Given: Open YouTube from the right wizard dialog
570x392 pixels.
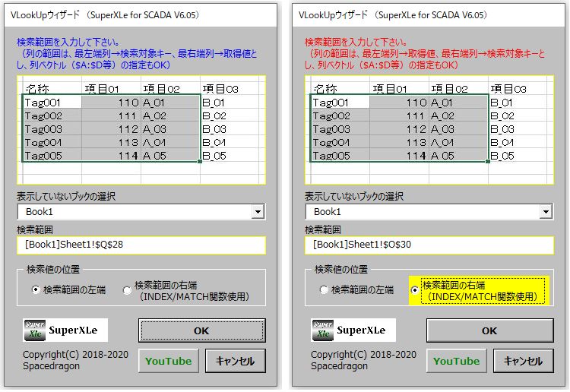Looking at the screenshot, I should point(456,361).
